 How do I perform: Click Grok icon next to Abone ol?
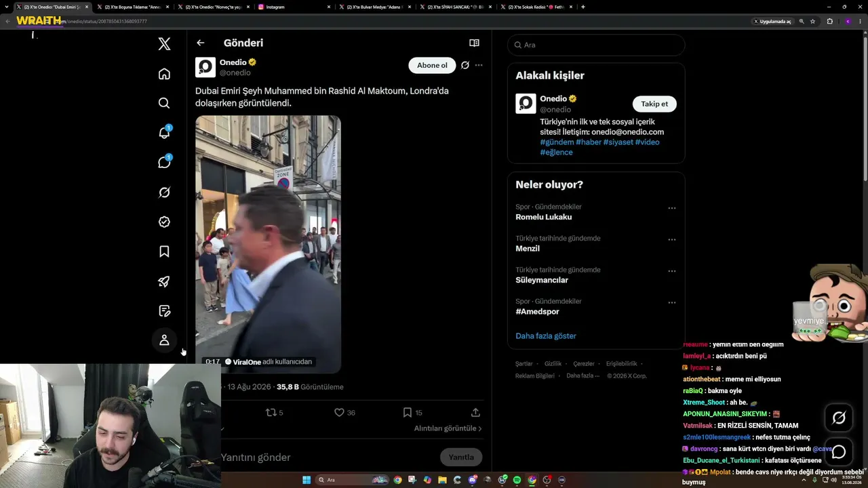click(465, 65)
